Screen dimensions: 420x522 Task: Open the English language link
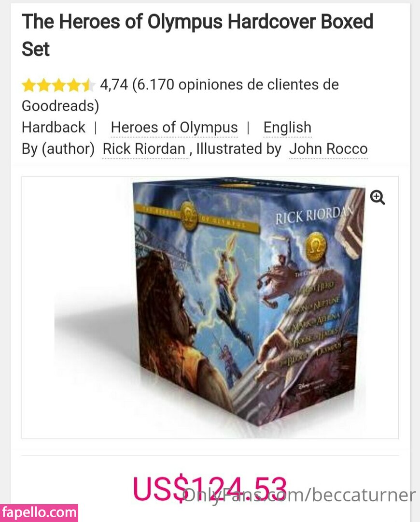tap(287, 128)
